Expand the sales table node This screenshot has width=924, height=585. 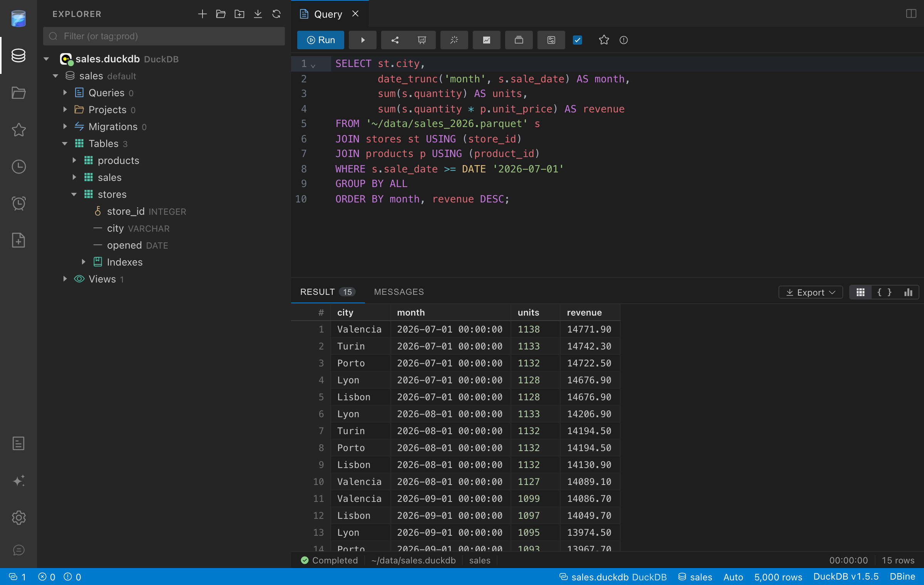click(74, 177)
